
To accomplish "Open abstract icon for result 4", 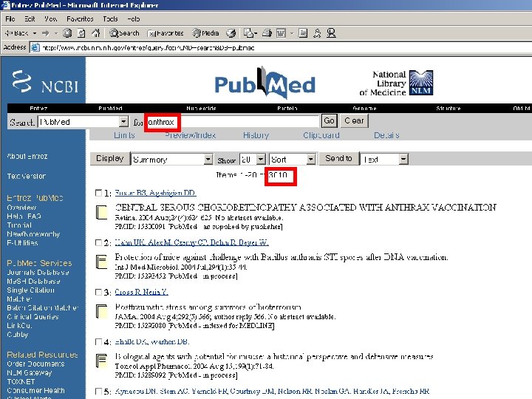I will coord(101,361).
